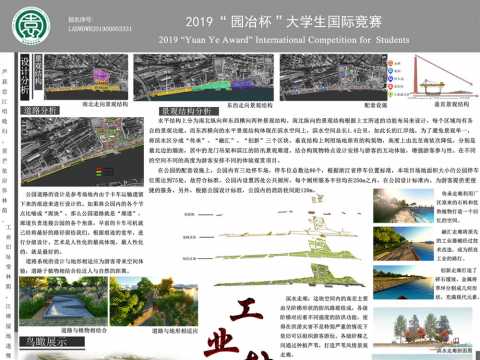Click the caption "东西走向景观结构"

pos(250,105)
